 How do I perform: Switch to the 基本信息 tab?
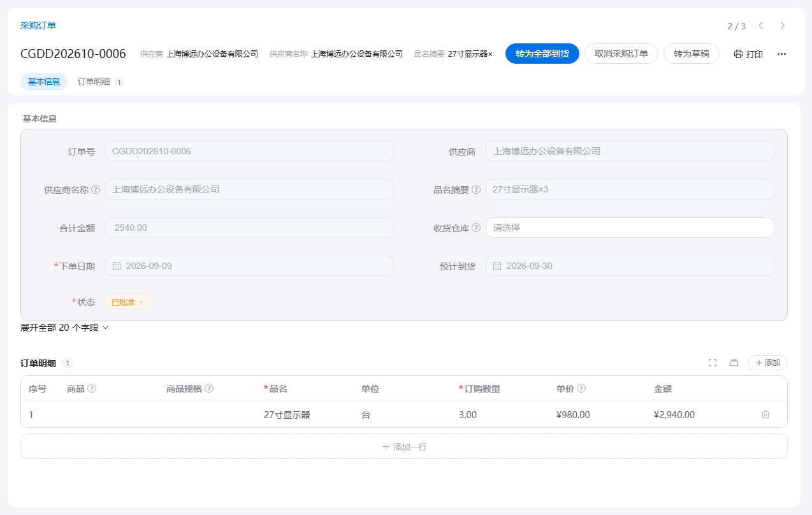coord(44,82)
